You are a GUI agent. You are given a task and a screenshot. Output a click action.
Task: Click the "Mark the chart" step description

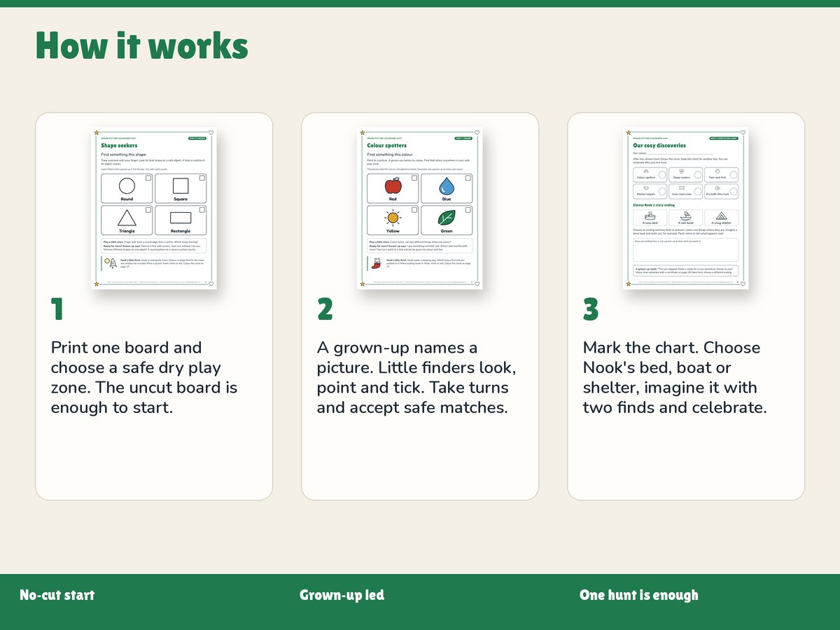tap(675, 377)
